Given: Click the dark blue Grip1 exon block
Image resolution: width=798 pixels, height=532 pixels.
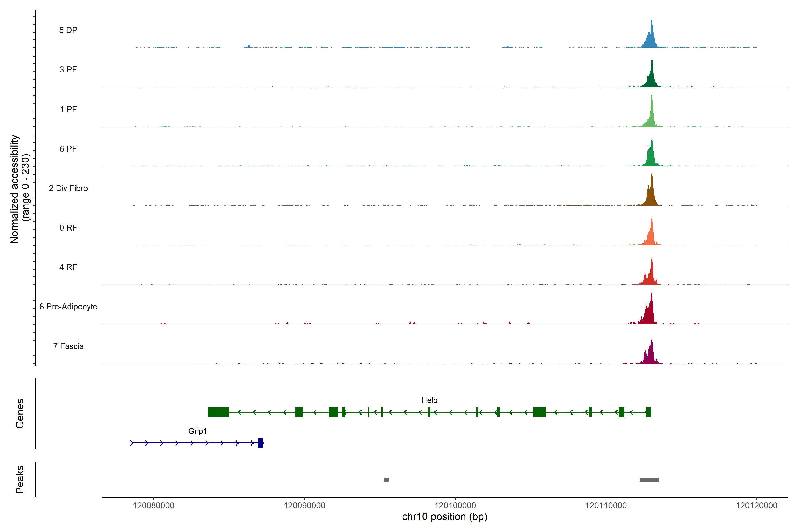Looking at the screenshot, I should (261, 443).
